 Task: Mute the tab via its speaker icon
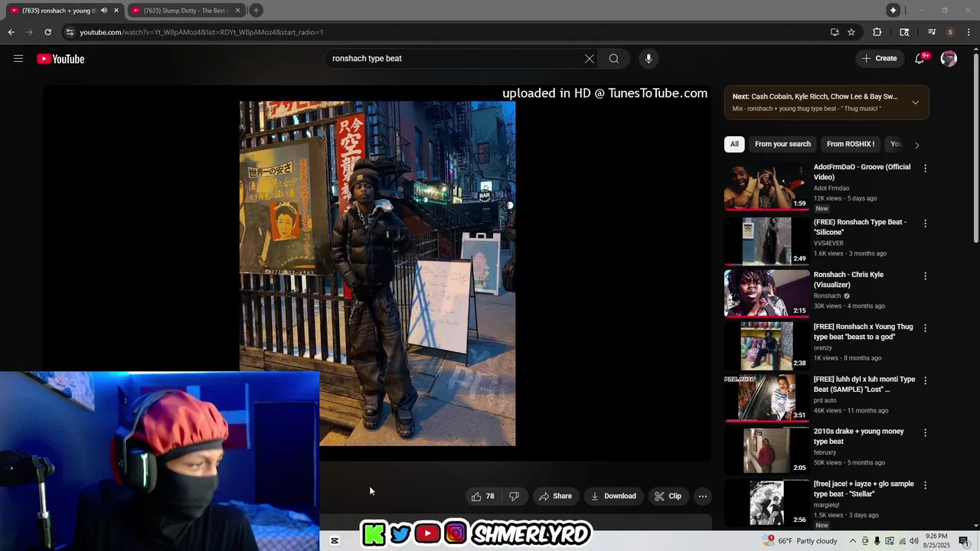pos(104,10)
